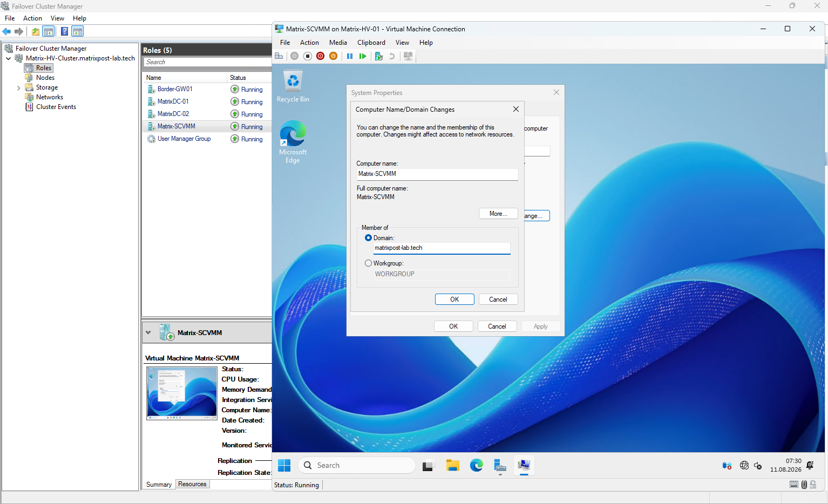This screenshot has width=828, height=504.
Task: Reset the VM with the green play icon
Action: click(363, 56)
